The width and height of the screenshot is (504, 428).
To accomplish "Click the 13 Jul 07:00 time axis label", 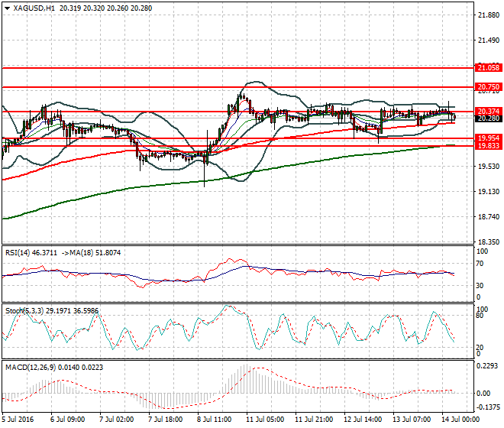I will pos(412,420).
